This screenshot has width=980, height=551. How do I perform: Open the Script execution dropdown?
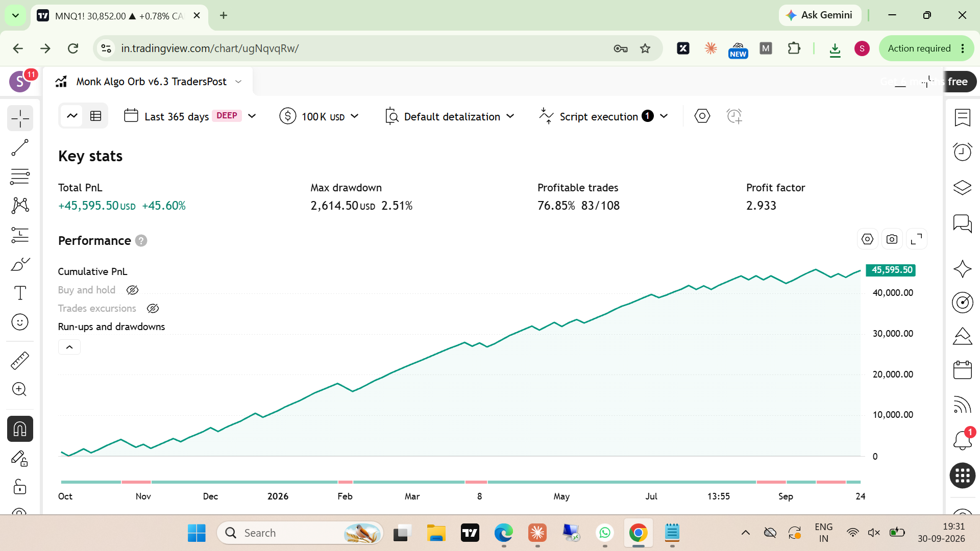coord(604,116)
